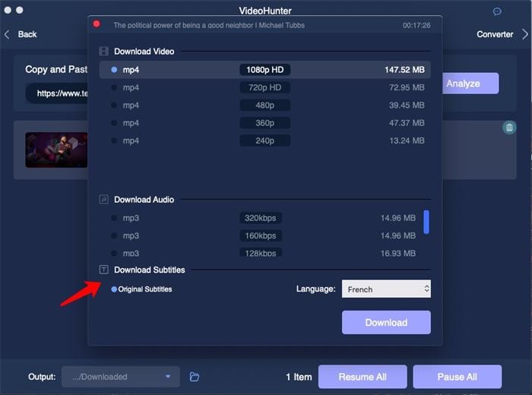Click the 00:17:26 duration text
The height and width of the screenshot is (395, 532).
tap(416, 25)
